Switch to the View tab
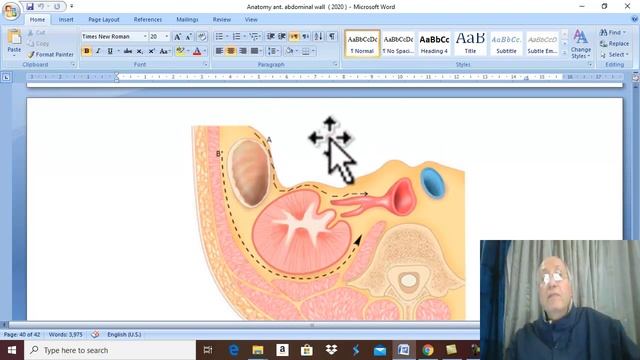The image size is (640, 360). point(251,19)
